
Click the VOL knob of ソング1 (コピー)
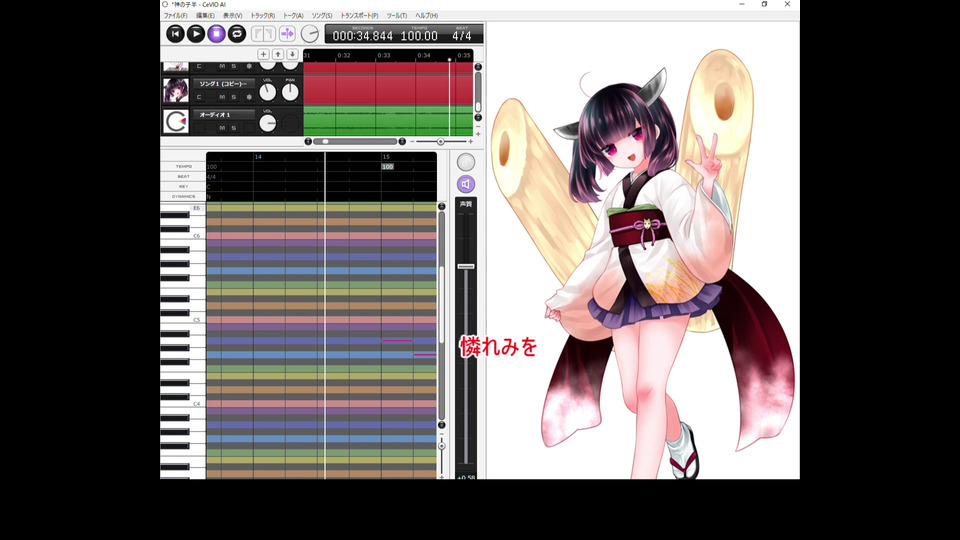tap(268, 92)
